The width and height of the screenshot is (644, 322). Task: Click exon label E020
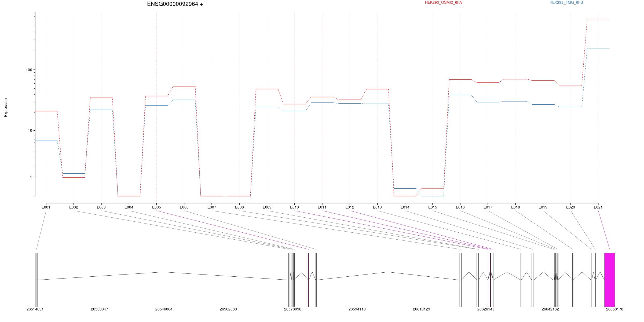click(x=570, y=207)
